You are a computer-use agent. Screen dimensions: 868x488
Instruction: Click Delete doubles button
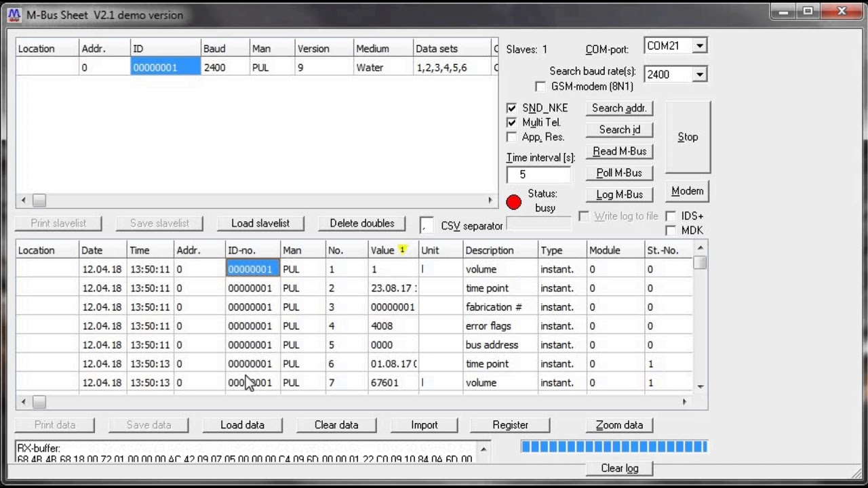point(362,224)
